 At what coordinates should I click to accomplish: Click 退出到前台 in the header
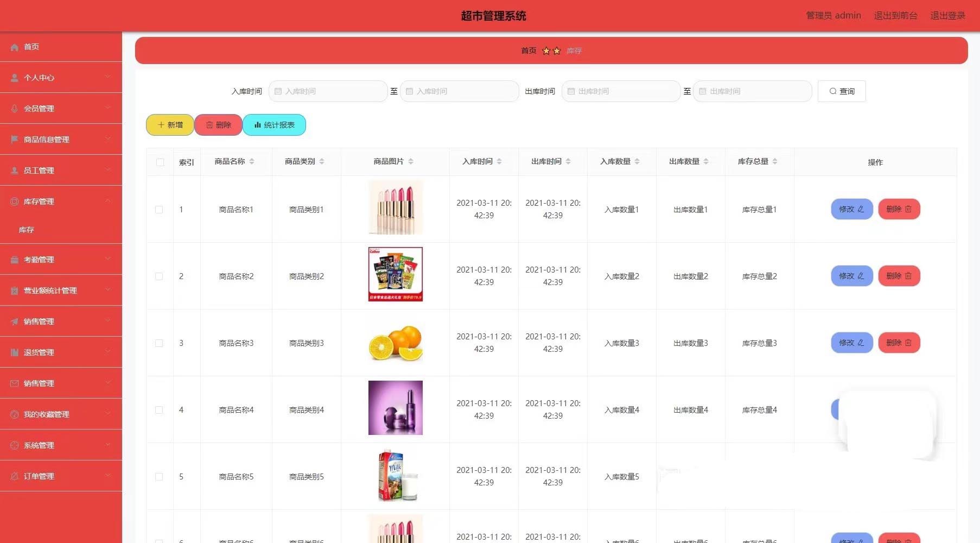pyautogui.click(x=895, y=15)
